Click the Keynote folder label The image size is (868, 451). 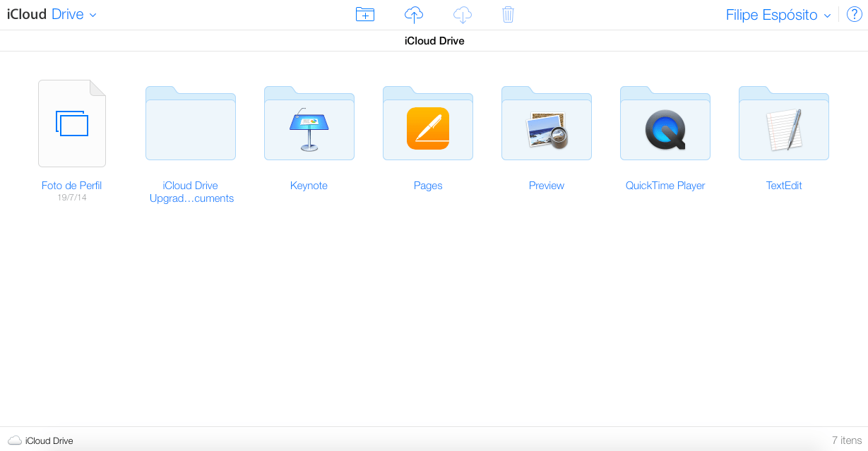[x=309, y=186]
